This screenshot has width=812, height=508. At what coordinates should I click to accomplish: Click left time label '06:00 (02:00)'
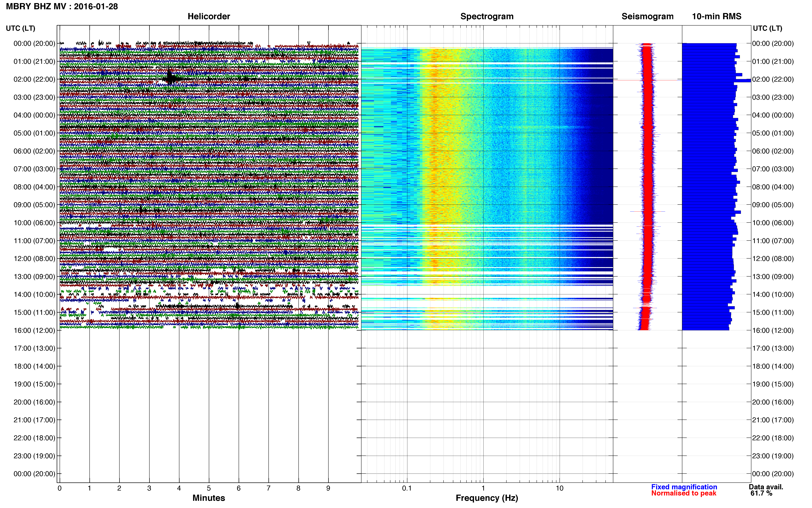click(34, 151)
